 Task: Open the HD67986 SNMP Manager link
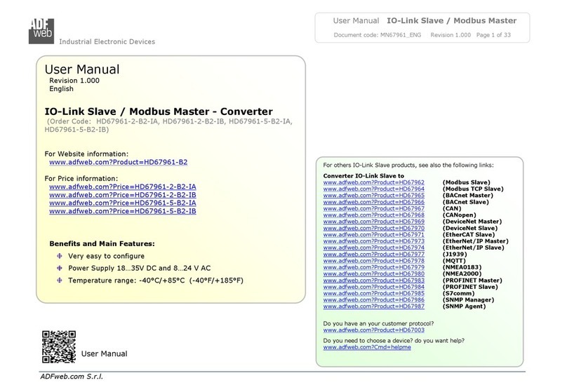374,300
